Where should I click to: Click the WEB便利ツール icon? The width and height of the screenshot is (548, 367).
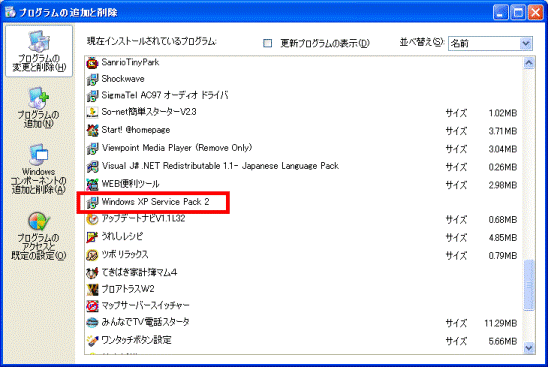pos(92,185)
